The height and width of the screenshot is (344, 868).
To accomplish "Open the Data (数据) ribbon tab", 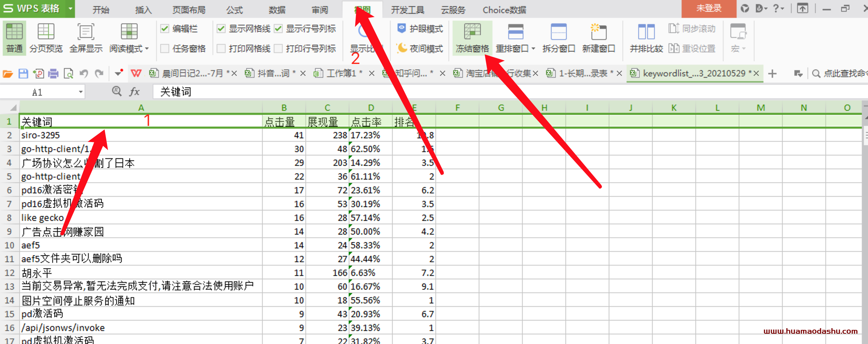I will point(277,10).
